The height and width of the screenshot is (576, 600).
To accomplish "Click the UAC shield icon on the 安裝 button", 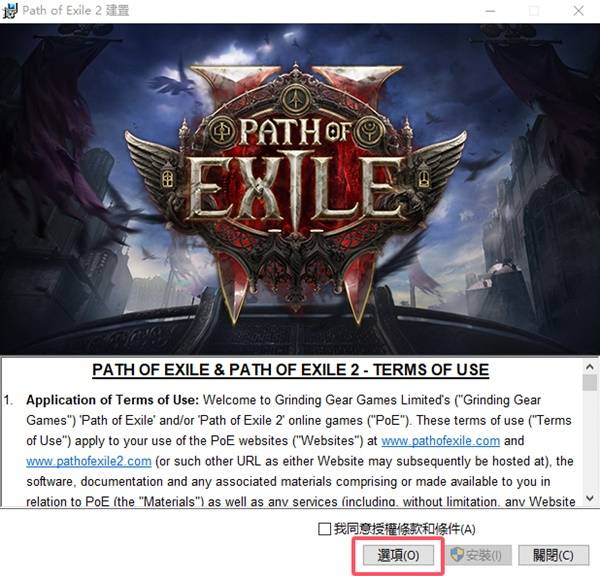I will [x=457, y=555].
